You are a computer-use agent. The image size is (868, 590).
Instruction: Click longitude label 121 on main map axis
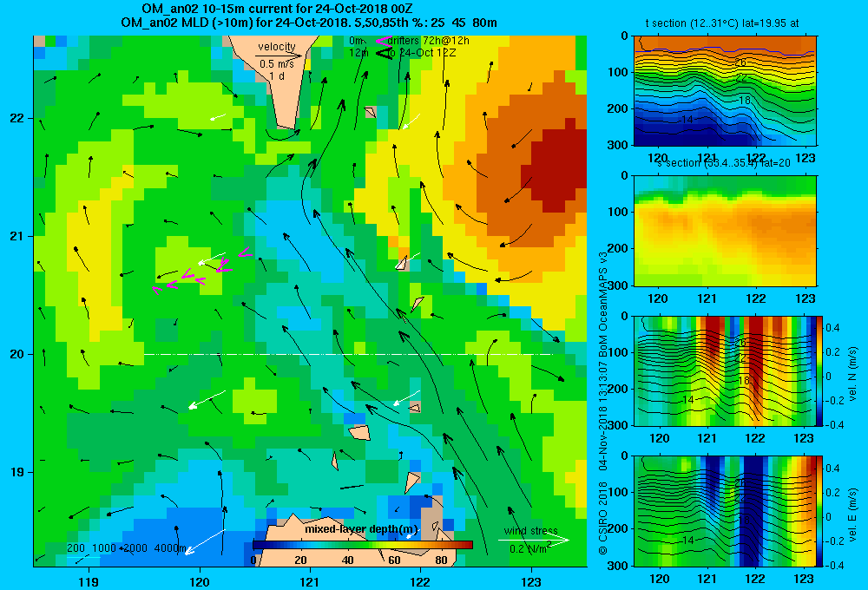[310, 581]
